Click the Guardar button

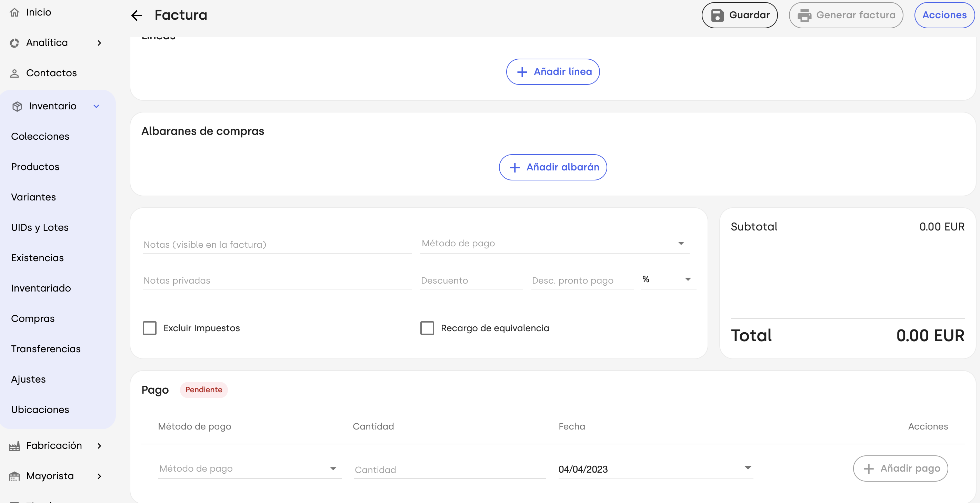(740, 15)
